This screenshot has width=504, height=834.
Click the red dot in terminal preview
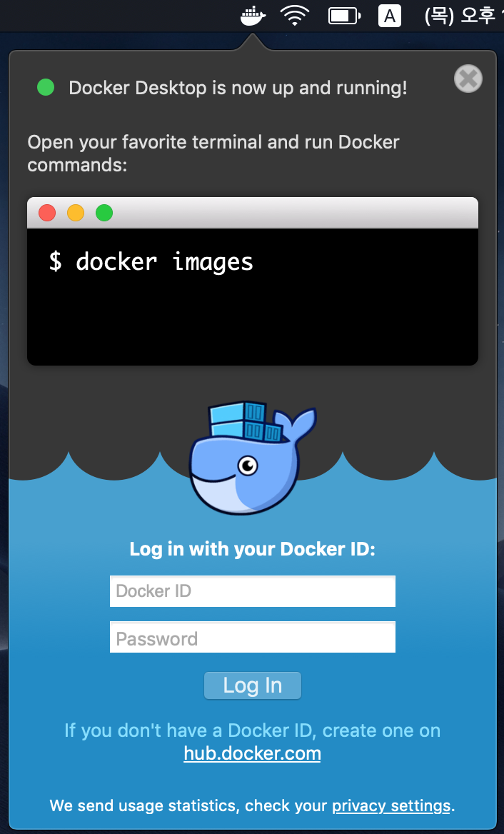(x=47, y=213)
